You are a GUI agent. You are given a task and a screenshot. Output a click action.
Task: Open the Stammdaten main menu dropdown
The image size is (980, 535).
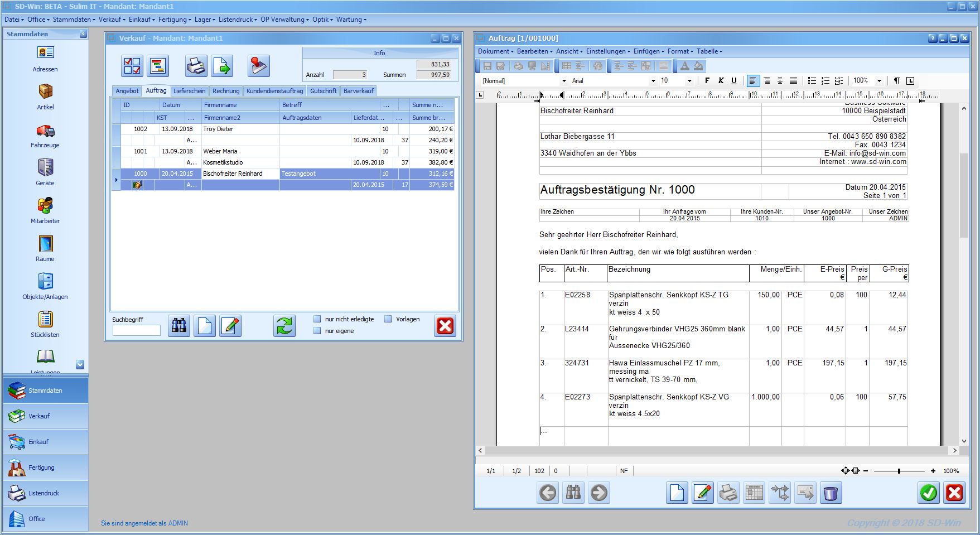click(x=74, y=20)
